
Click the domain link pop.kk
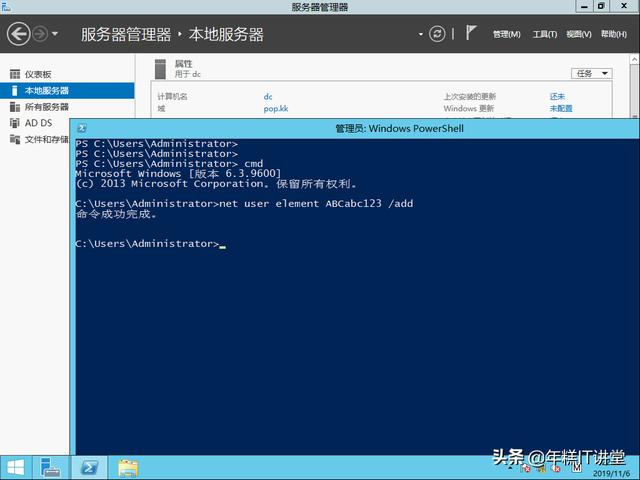tap(276, 109)
